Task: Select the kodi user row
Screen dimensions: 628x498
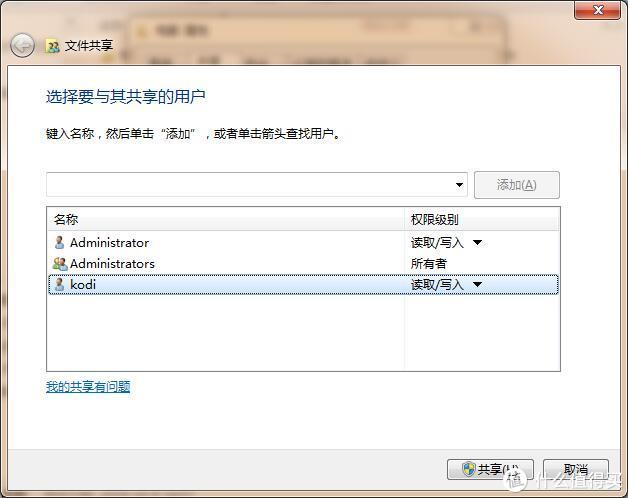Action: (x=304, y=284)
